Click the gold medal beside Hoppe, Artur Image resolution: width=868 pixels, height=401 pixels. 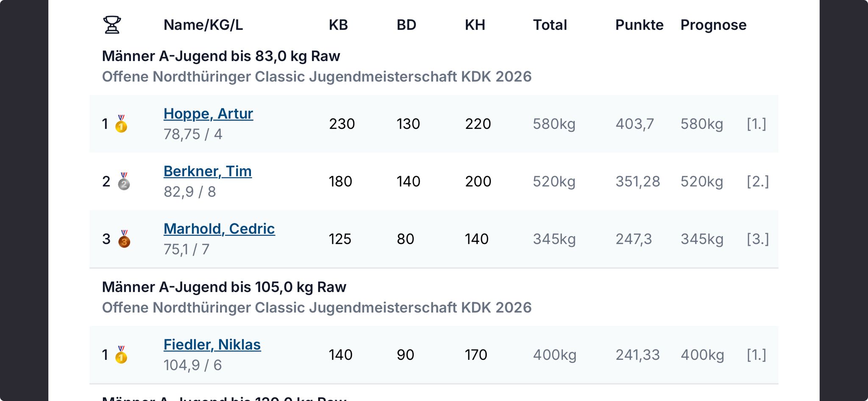[x=121, y=124]
